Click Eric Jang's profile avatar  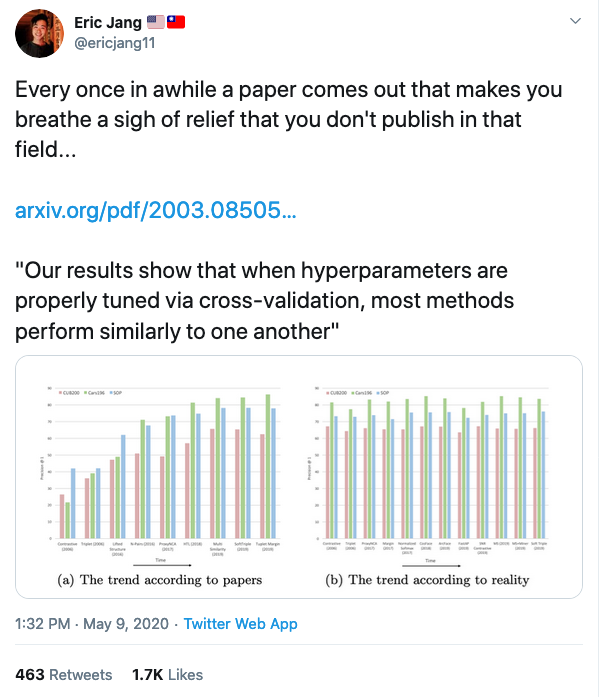42,32
